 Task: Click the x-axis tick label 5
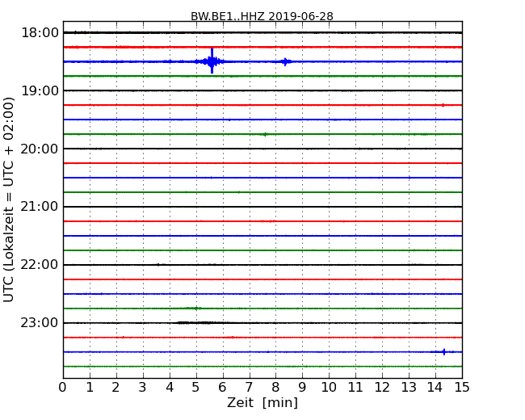196,388
